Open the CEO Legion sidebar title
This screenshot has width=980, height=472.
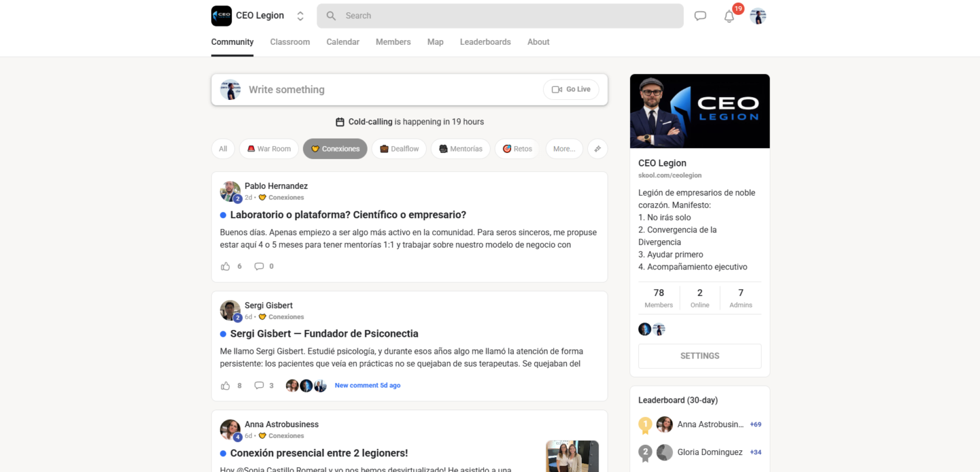(x=662, y=163)
